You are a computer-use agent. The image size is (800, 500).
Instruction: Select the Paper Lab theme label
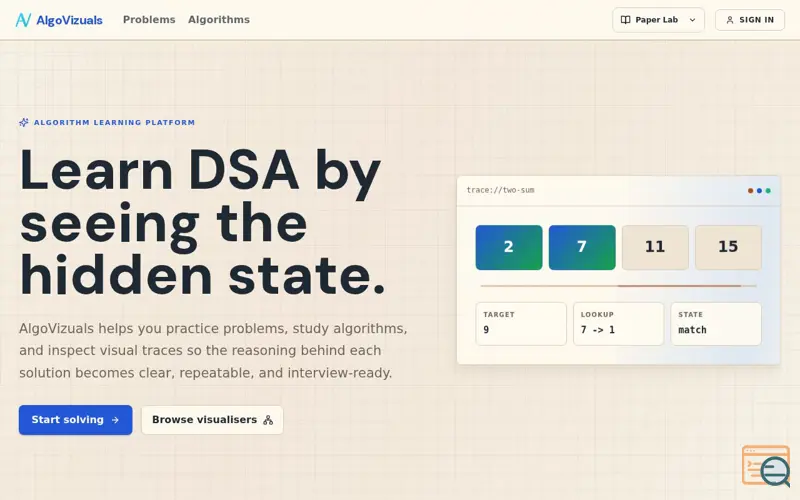click(657, 20)
